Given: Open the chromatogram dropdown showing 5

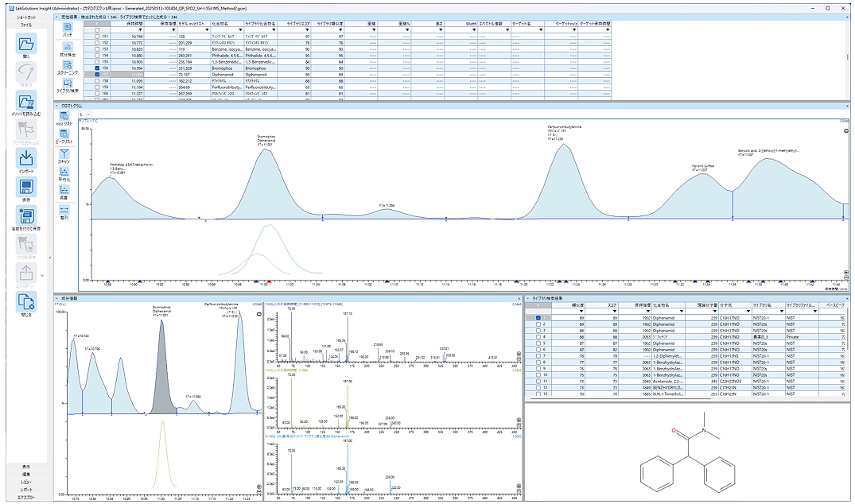Looking at the screenshot, I should pyautogui.click(x=84, y=114).
